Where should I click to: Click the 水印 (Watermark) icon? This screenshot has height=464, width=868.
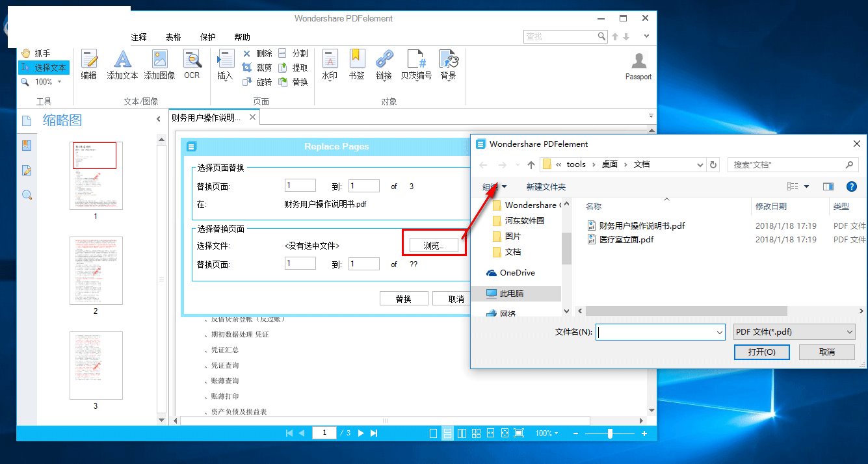330,64
